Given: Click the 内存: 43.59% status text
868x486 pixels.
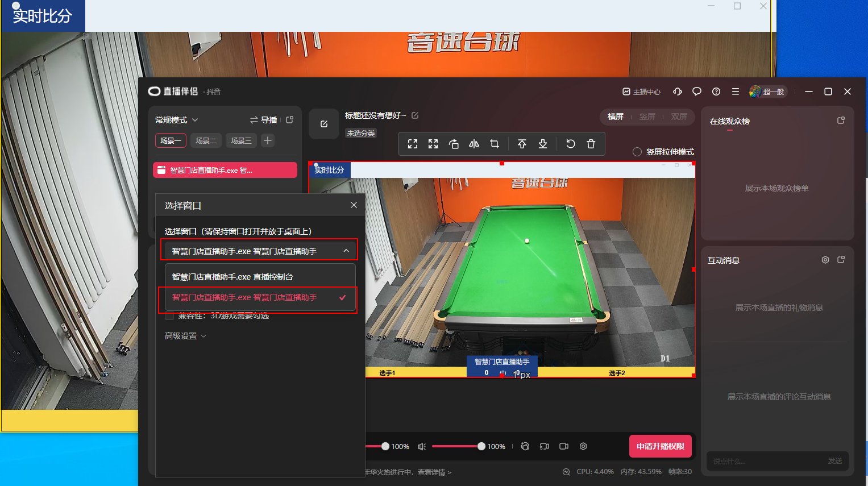Looking at the screenshot, I should coord(641,472).
